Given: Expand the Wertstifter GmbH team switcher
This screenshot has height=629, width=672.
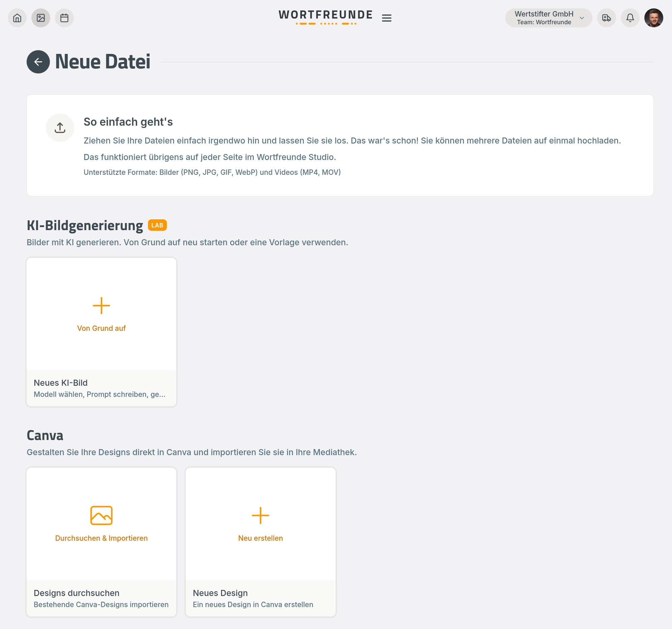Looking at the screenshot, I should click(549, 18).
